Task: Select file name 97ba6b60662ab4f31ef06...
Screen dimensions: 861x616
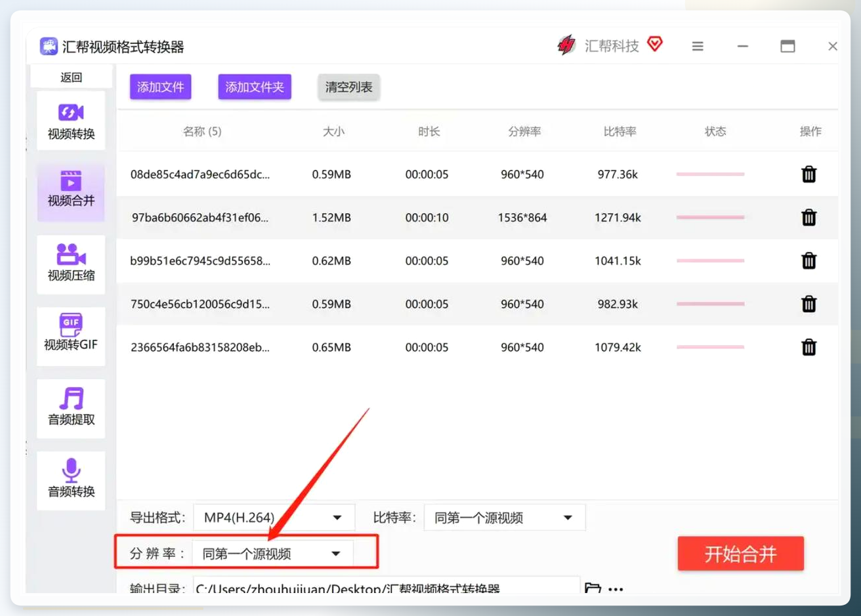Action: tap(200, 217)
